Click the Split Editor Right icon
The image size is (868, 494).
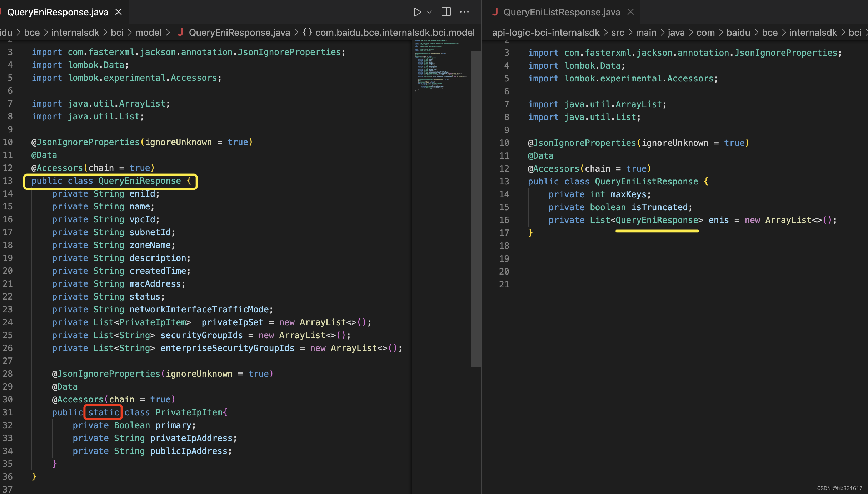[446, 12]
